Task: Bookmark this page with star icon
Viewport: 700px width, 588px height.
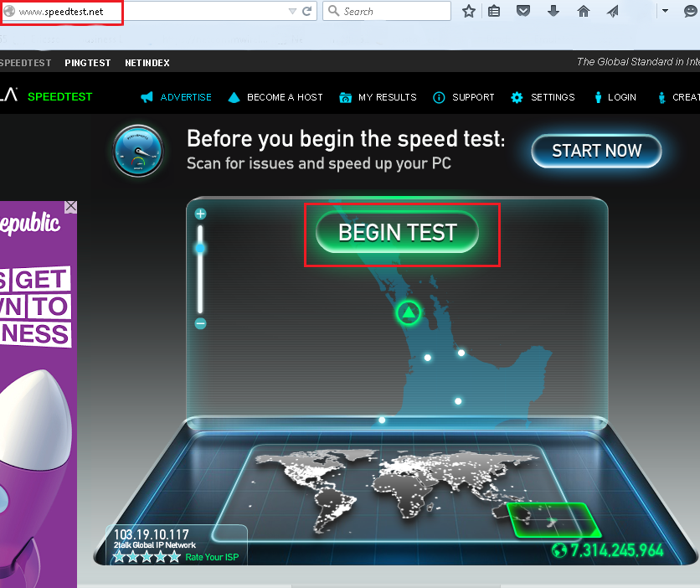Action: point(469,11)
